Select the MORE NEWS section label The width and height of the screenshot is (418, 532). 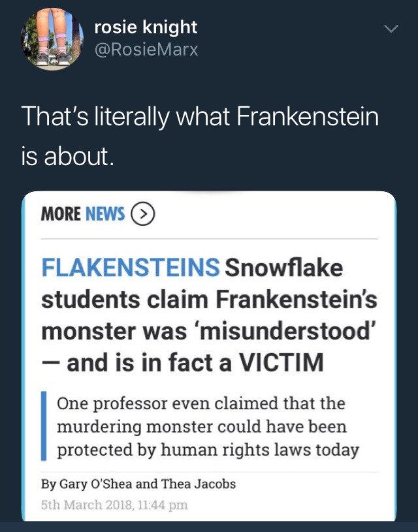pos(82,214)
